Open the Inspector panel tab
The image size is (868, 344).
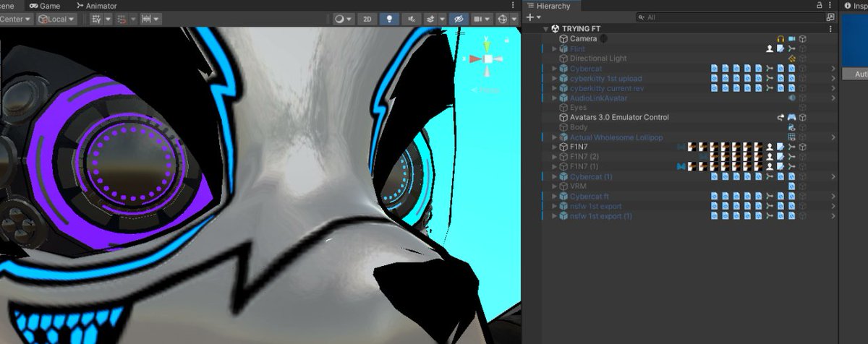pos(855,6)
